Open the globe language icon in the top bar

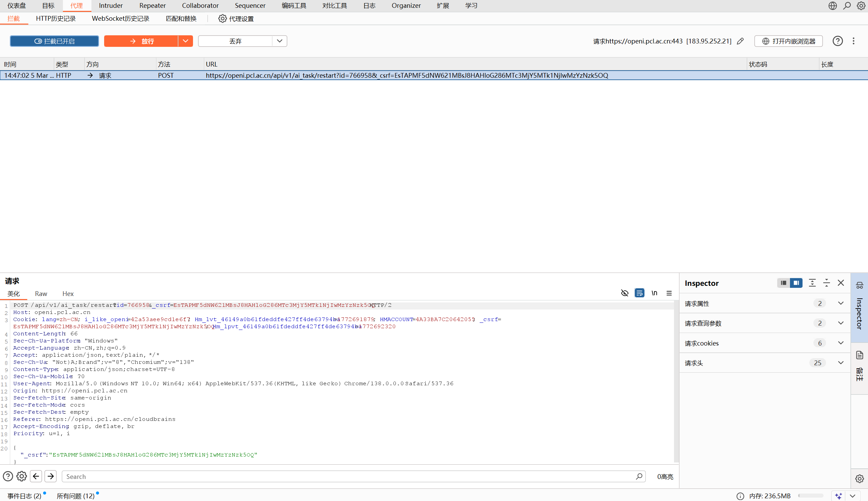[x=832, y=5]
